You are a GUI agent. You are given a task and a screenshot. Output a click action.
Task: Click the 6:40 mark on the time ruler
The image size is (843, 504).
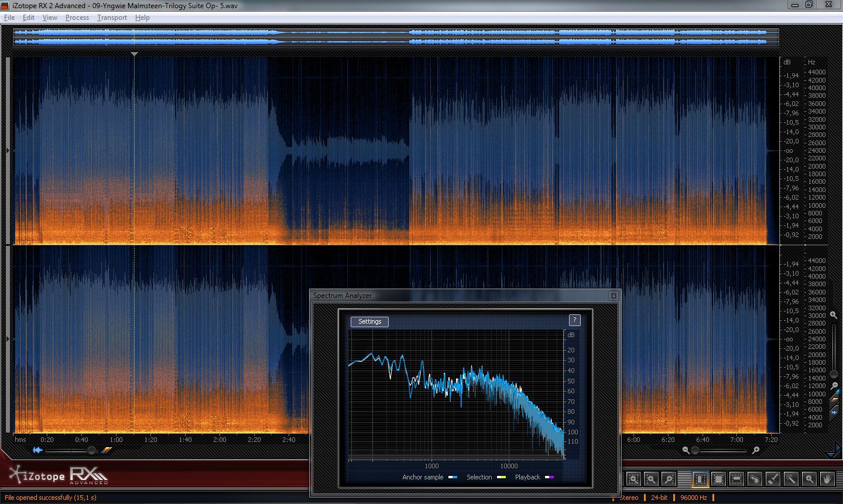coord(702,440)
